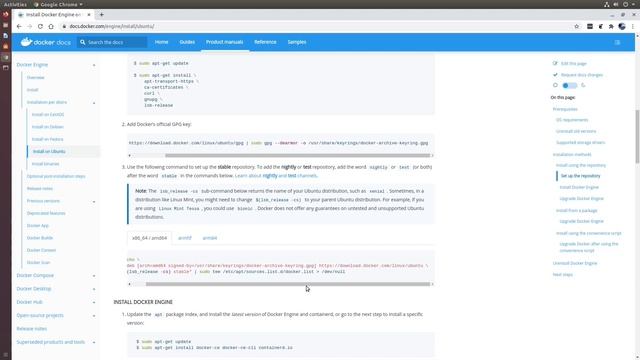Open the Google Chrome app menu in top bar
The image size is (640, 360).
58,4
